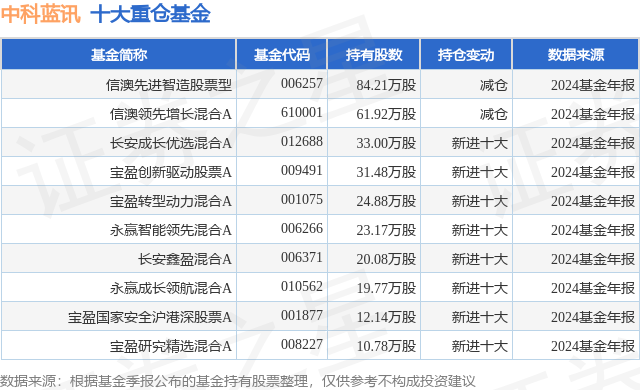
Task: Click the 持仓变动 column header
Action: 466,55
